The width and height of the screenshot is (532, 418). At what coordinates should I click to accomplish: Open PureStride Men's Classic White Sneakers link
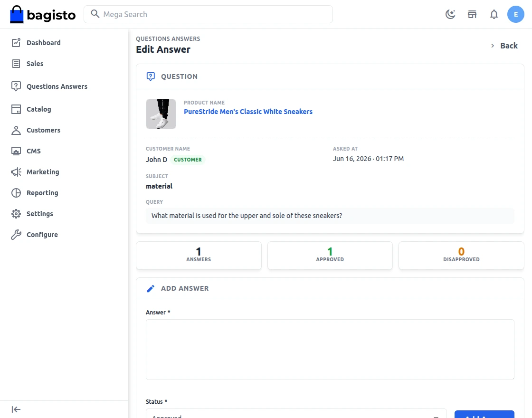(248, 112)
